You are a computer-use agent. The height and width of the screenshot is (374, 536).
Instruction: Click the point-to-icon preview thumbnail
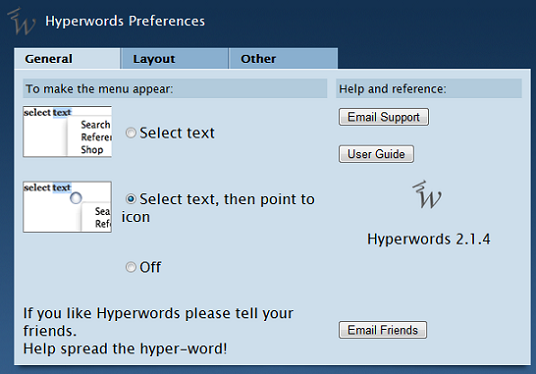click(x=67, y=207)
